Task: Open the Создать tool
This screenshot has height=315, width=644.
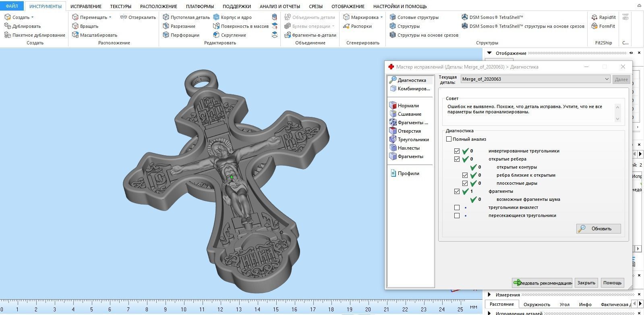Action: pos(17,17)
